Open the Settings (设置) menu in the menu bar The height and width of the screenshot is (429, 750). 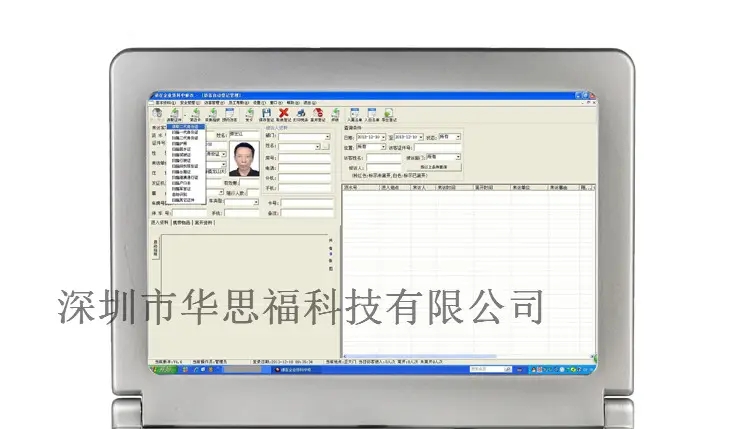pyautogui.click(x=259, y=102)
